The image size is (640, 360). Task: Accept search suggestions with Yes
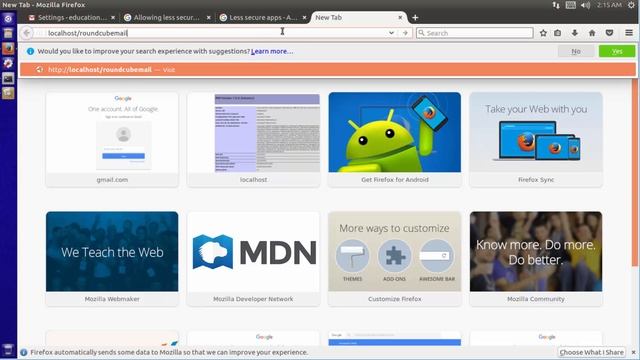pyautogui.click(x=617, y=51)
